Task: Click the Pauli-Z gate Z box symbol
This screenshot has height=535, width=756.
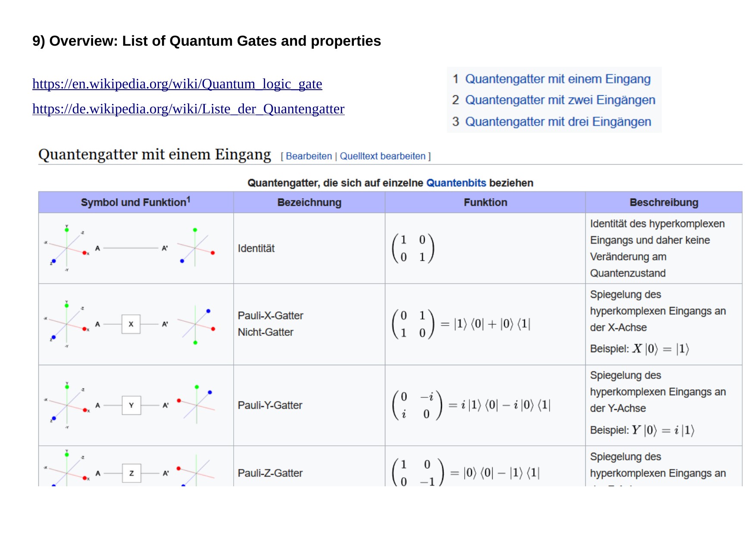Action: click(131, 473)
